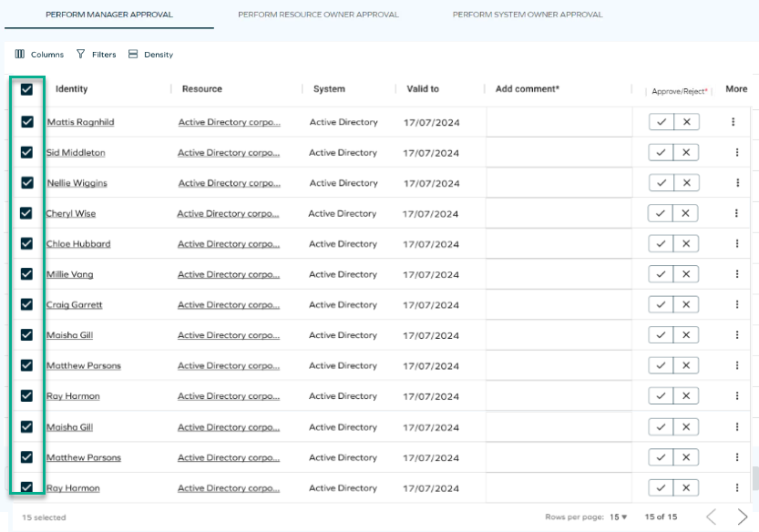
Task: Click the comment field for Nellie Wiggins
Action: (x=558, y=183)
